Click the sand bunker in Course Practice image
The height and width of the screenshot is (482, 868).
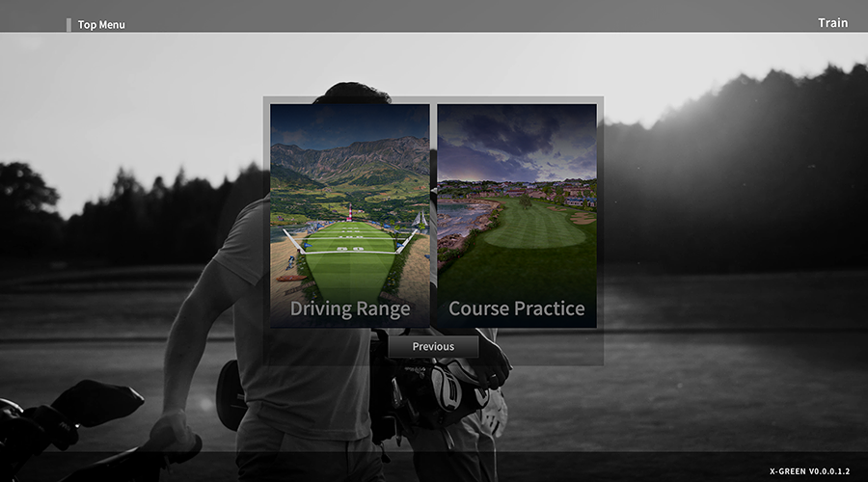583,218
